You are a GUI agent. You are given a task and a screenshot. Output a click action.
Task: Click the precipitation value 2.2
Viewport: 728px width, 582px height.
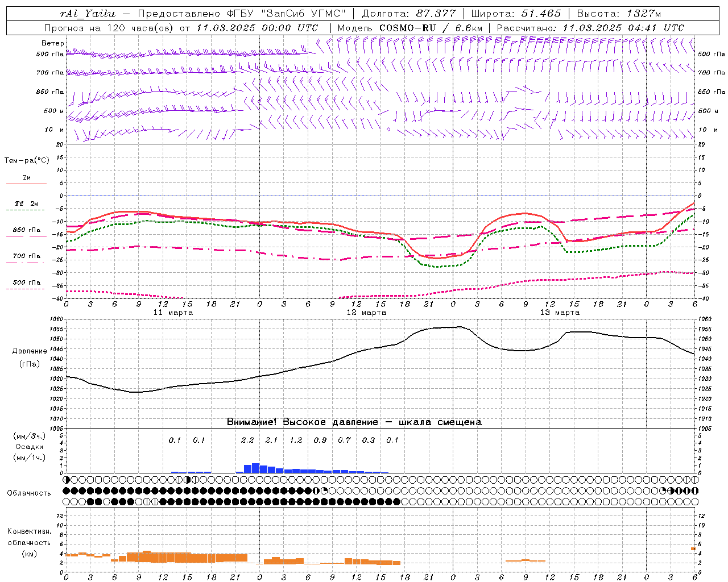click(247, 440)
